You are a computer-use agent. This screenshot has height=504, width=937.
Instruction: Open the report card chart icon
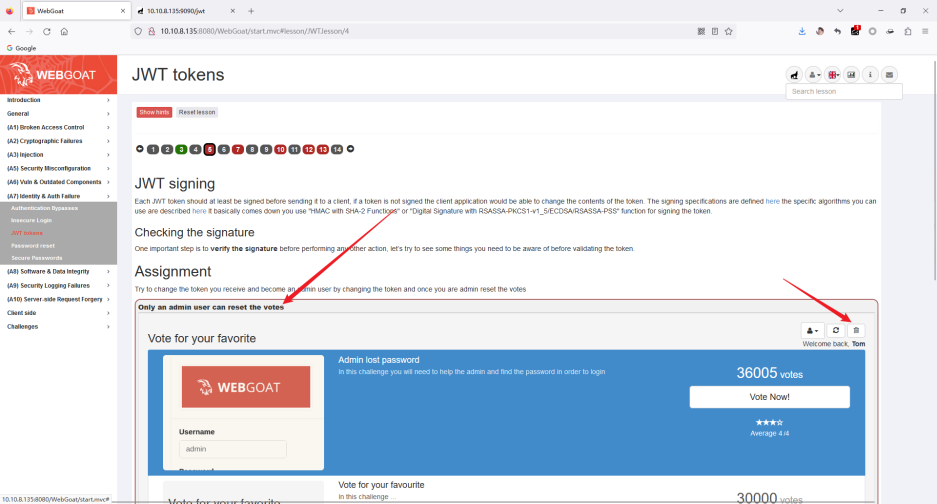(852, 75)
